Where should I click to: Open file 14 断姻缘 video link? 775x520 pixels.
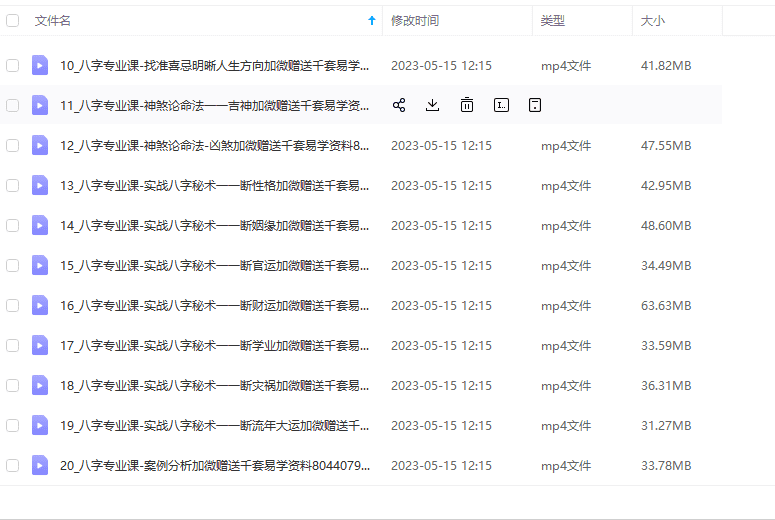(214, 225)
